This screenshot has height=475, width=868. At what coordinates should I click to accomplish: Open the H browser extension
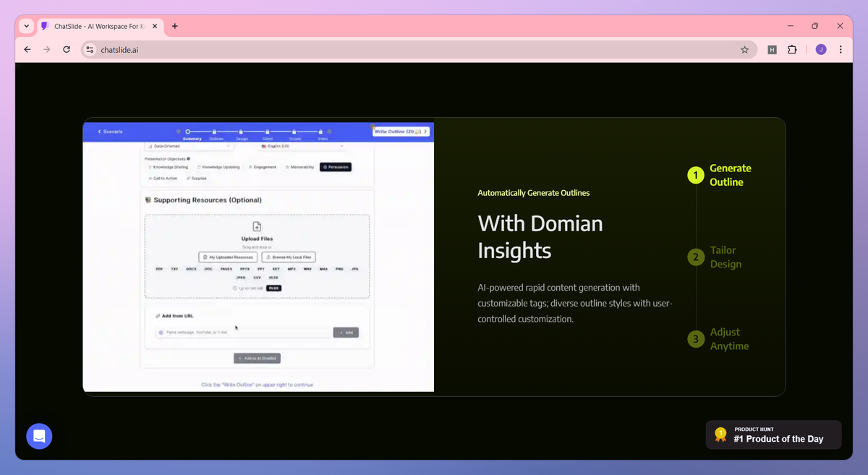coord(773,50)
